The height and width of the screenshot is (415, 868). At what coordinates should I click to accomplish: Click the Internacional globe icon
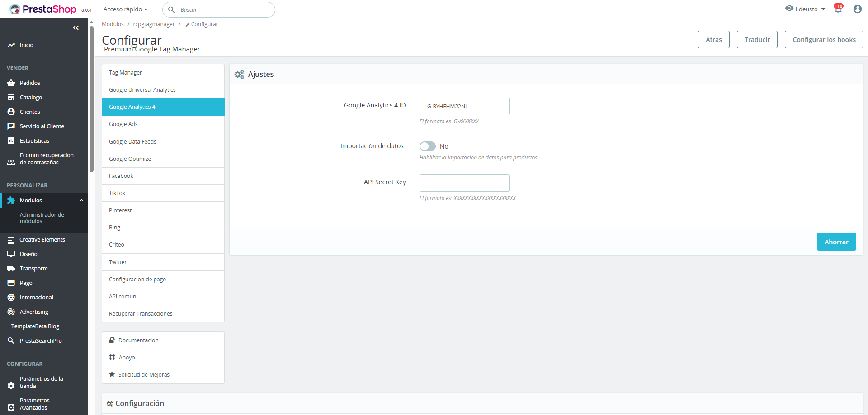pyautogui.click(x=11, y=298)
